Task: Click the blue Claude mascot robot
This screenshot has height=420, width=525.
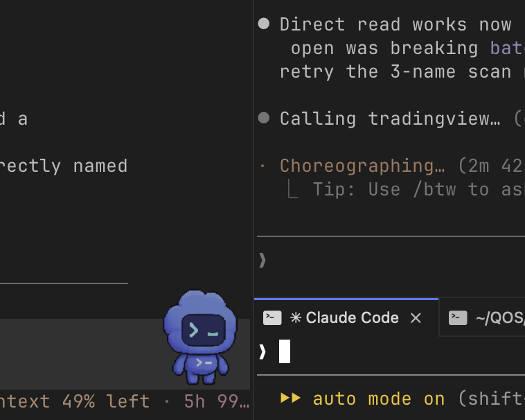Action: pyautogui.click(x=200, y=338)
